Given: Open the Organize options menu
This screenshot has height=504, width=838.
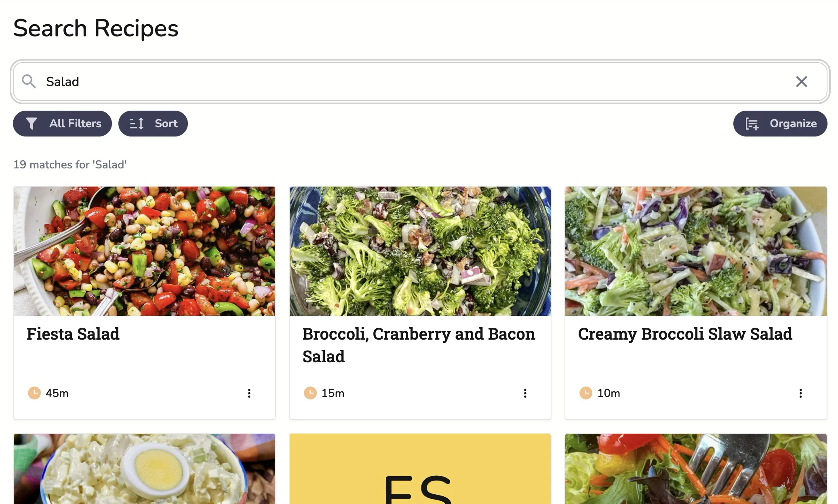Looking at the screenshot, I should pos(780,124).
